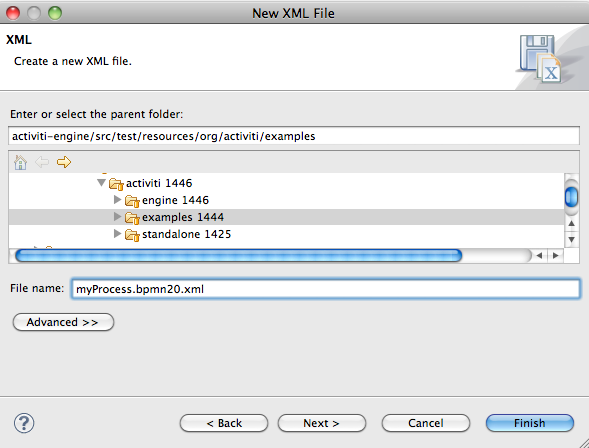Click the horizontal scrollbar right arrow

[x=556, y=256]
